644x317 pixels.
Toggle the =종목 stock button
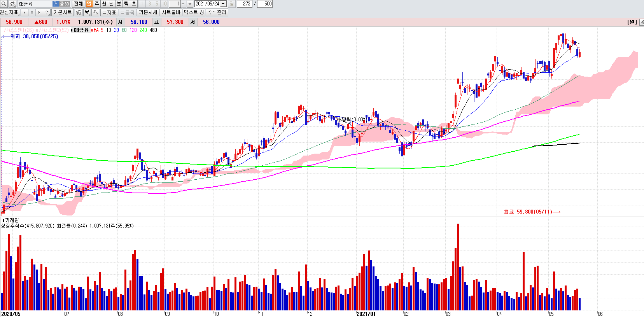click(x=128, y=12)
